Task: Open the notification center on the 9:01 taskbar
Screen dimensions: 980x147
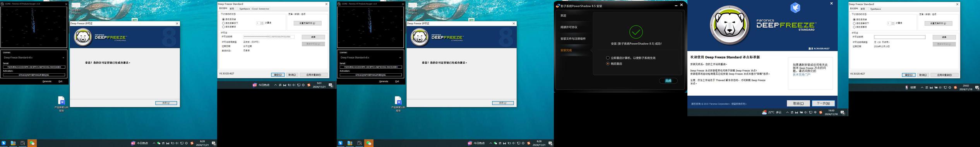Action: (x=331, y=85)
